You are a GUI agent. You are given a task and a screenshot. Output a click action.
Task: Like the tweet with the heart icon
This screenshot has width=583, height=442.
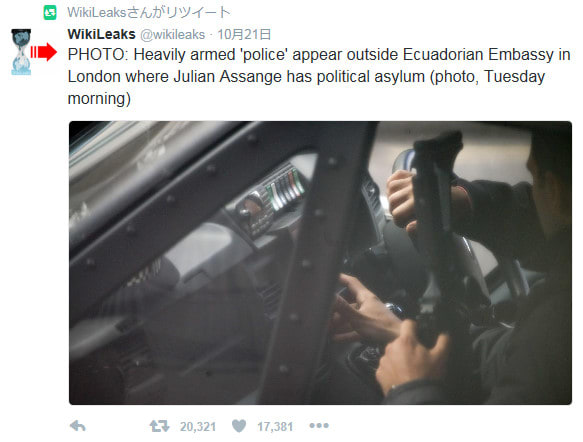(x=239, y=426)
